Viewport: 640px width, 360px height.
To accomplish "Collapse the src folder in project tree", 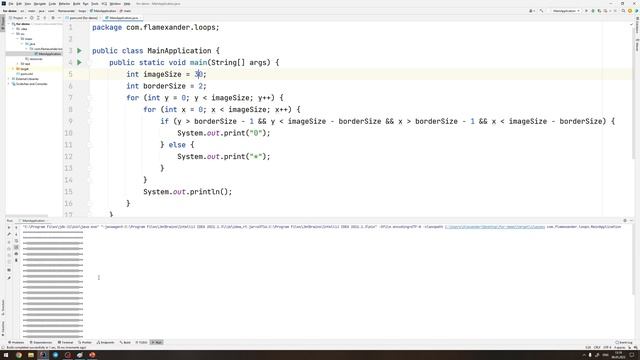I will [x=13, y=34].
